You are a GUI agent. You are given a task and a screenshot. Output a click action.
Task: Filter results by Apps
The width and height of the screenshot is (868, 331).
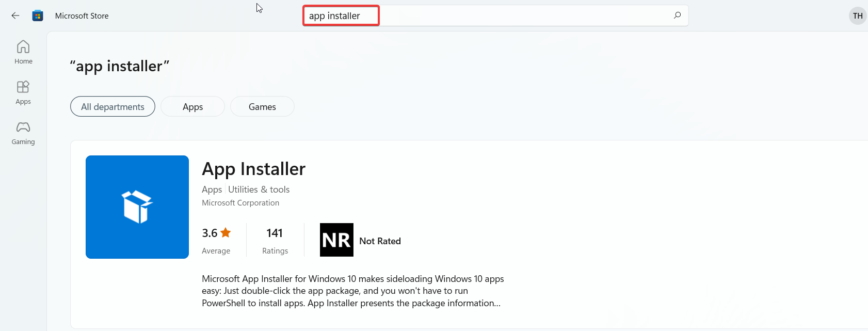pos(192,106)
